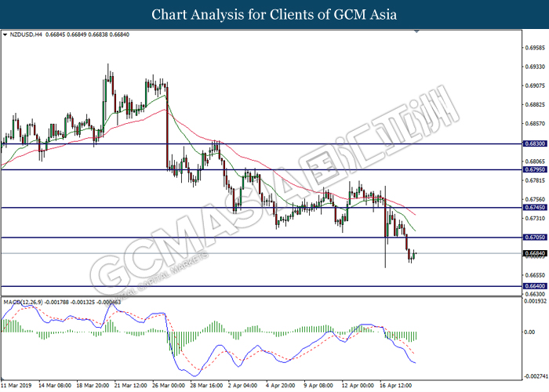Screen dimensions: 549x392
Task: Click the MACD -0.002741 scale value
Action: coord(535,376)
